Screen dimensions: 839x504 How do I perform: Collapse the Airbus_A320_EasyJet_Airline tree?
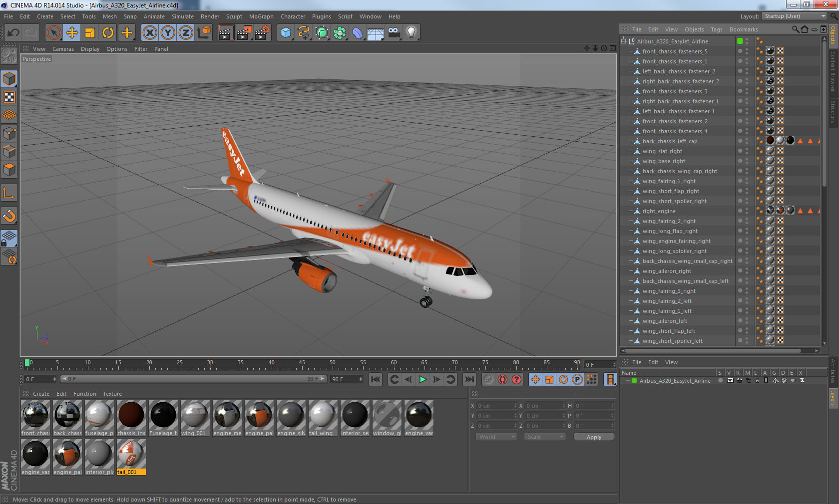pos(624,41)
